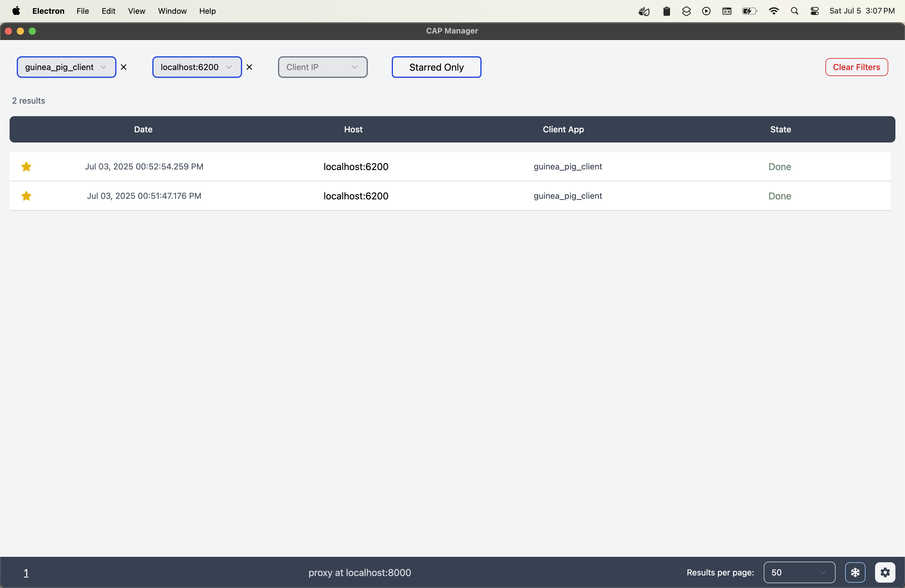Open the Window menu
The image size is (905, 588).
(x=172, y=11)
